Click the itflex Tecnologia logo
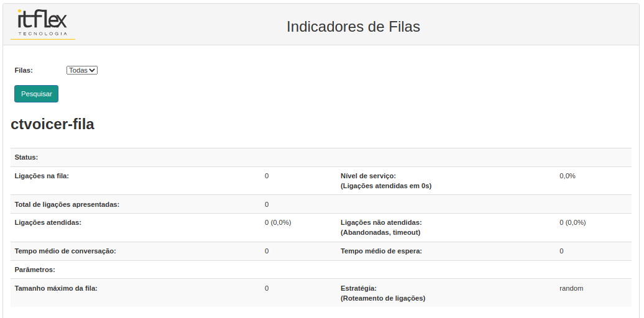 click(43, 24)
